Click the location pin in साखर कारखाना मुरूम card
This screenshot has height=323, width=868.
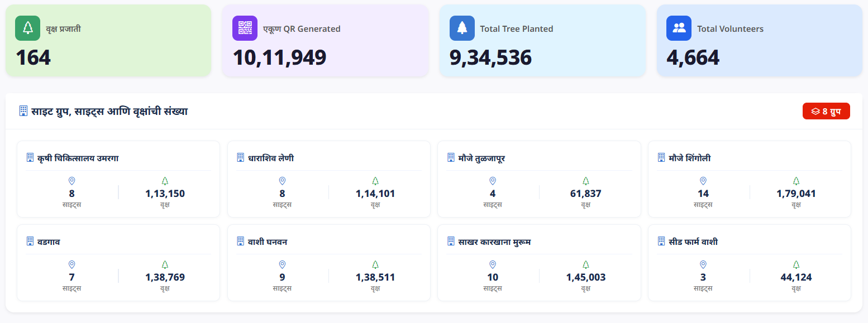tap(493, 264)
